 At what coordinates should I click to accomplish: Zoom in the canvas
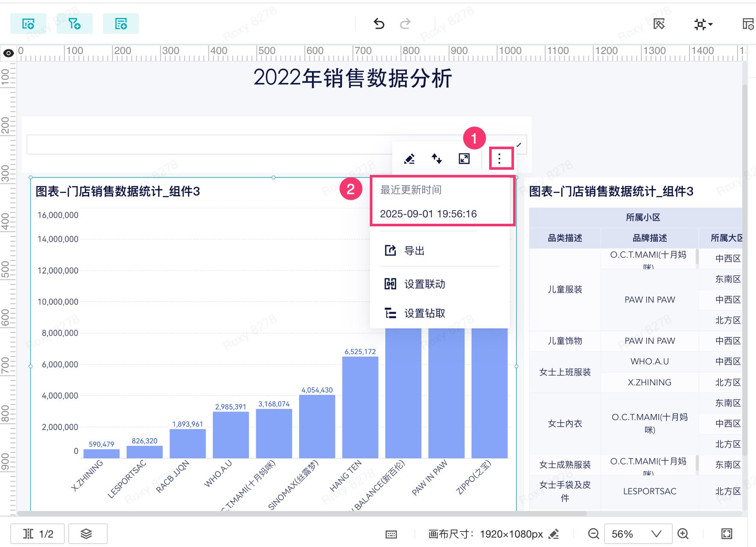[683, 534]
